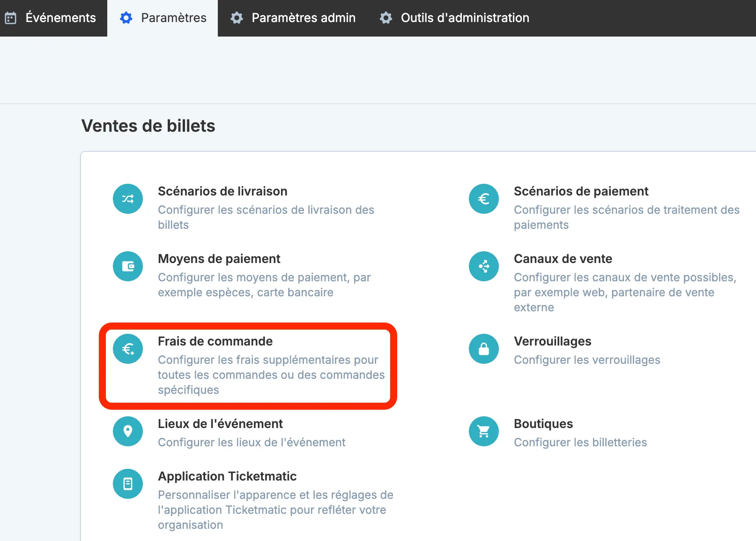Open Verrouillages settings

pyautogui.click(x=553, y=341)
